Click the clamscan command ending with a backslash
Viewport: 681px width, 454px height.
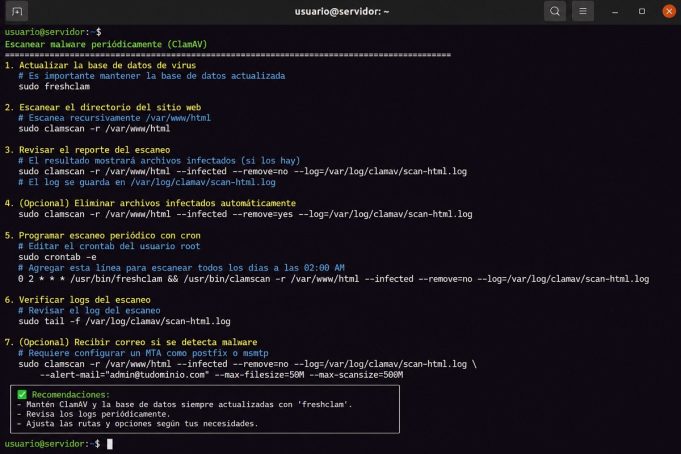248,364
